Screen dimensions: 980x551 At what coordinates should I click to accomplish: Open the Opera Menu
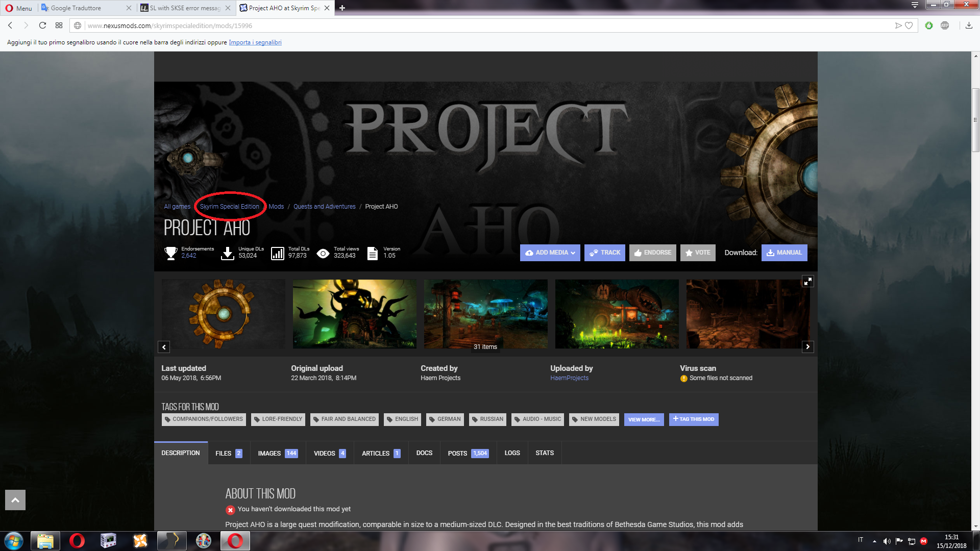tap(19, 8)
